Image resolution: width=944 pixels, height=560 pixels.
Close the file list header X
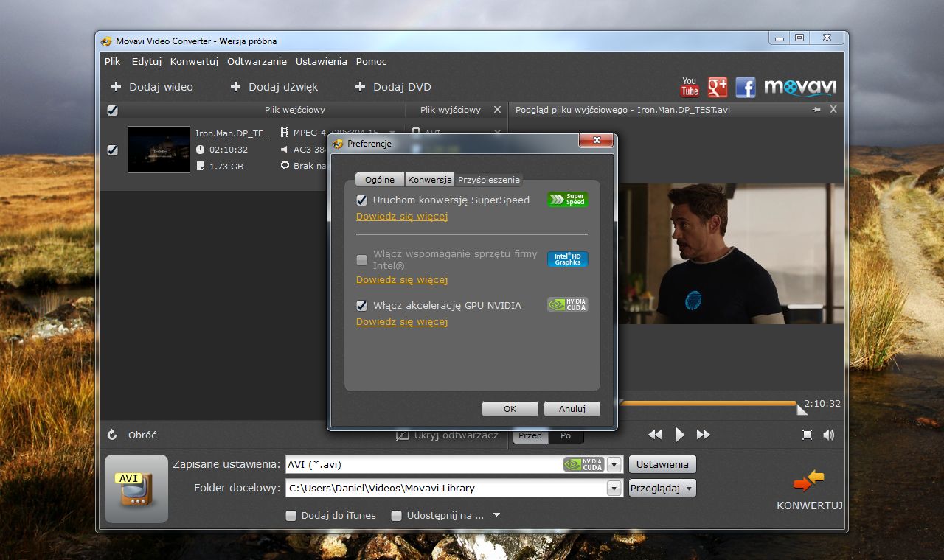tap(497, 110)
